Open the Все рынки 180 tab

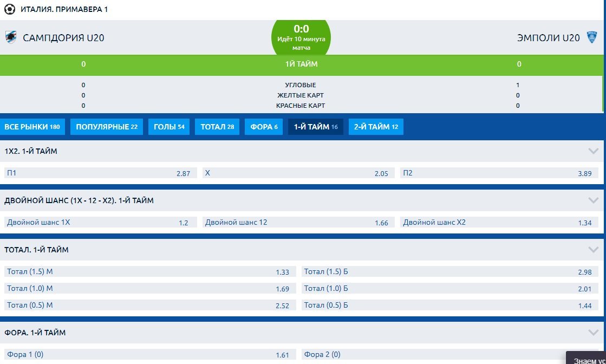coord(32,127)
